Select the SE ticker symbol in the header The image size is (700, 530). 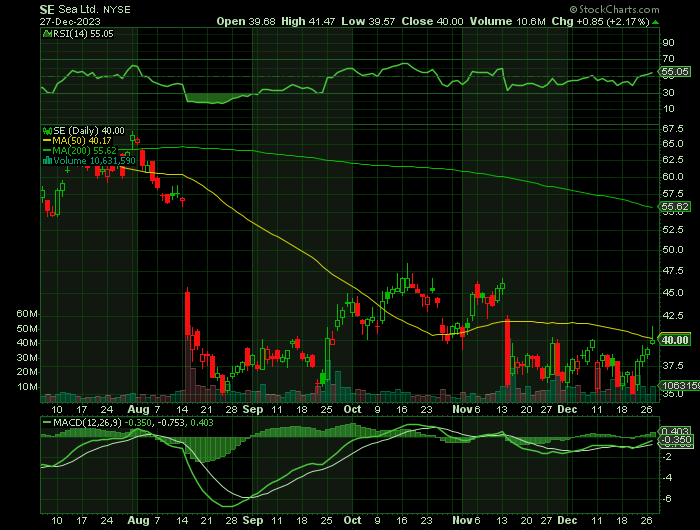click(x=46, y=9)
